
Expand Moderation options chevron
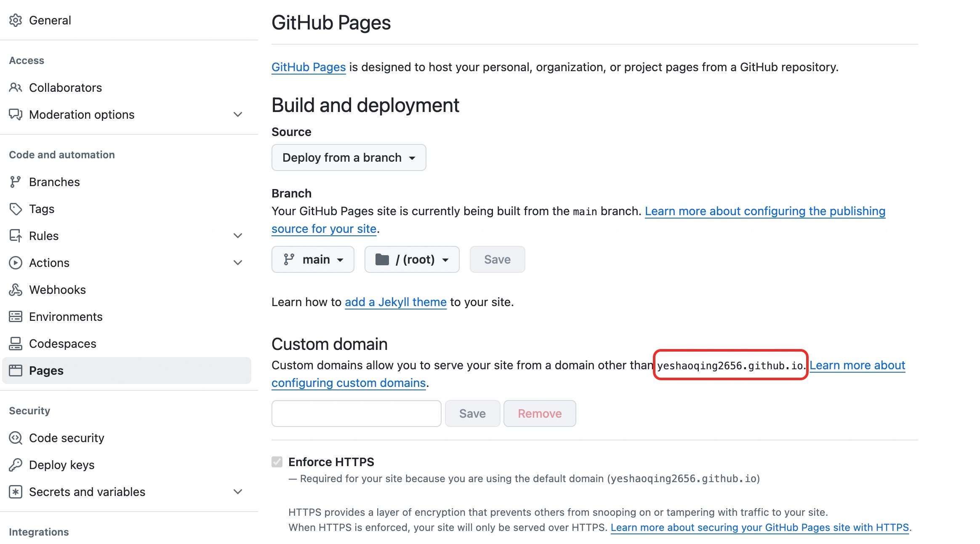click(x=238, y=115)
